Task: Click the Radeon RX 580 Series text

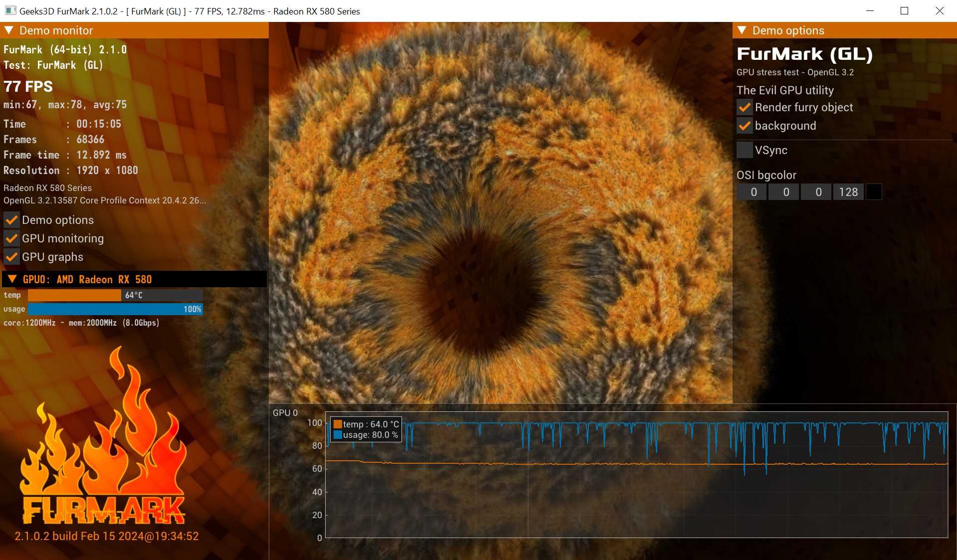Action: click(47, 188)
